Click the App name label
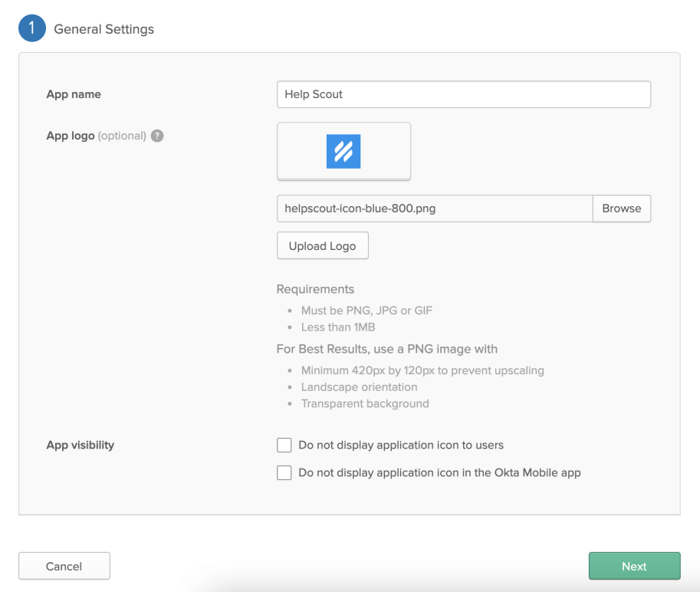The width and height of the screenshot is (700, 592). tap(74, 94)
